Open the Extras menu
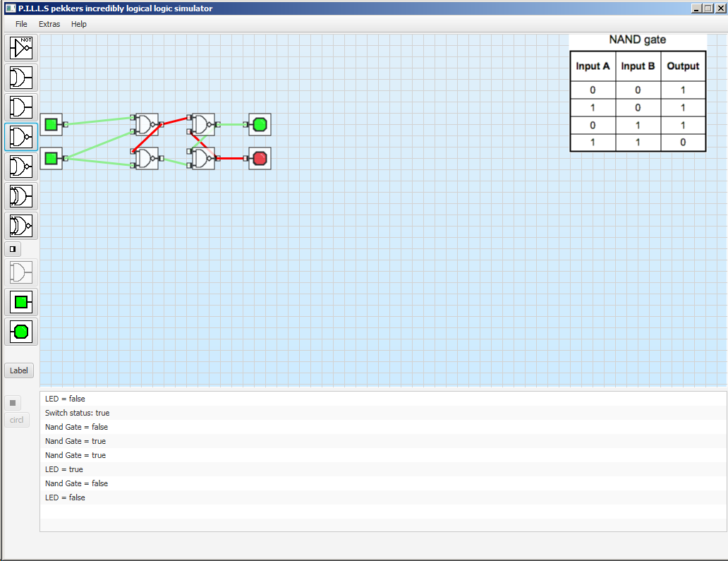Image resolution: width=728 pixels, height=561 pixels. point(49,24)
